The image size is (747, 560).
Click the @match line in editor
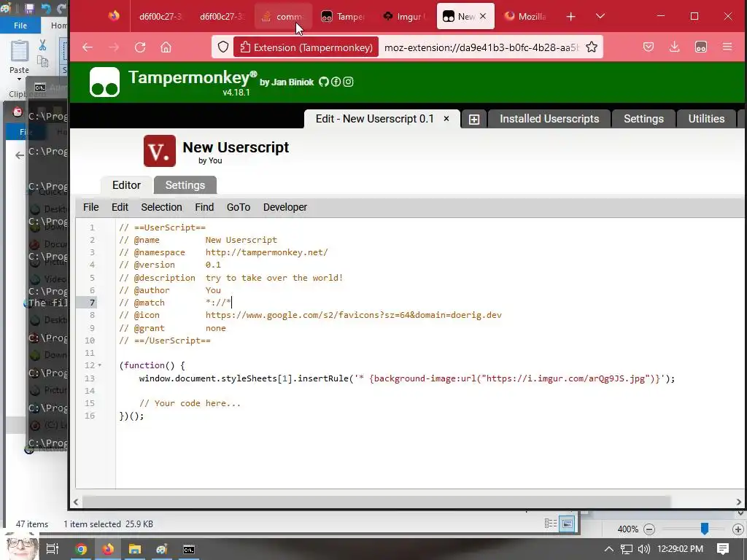[x=175, y=303]
